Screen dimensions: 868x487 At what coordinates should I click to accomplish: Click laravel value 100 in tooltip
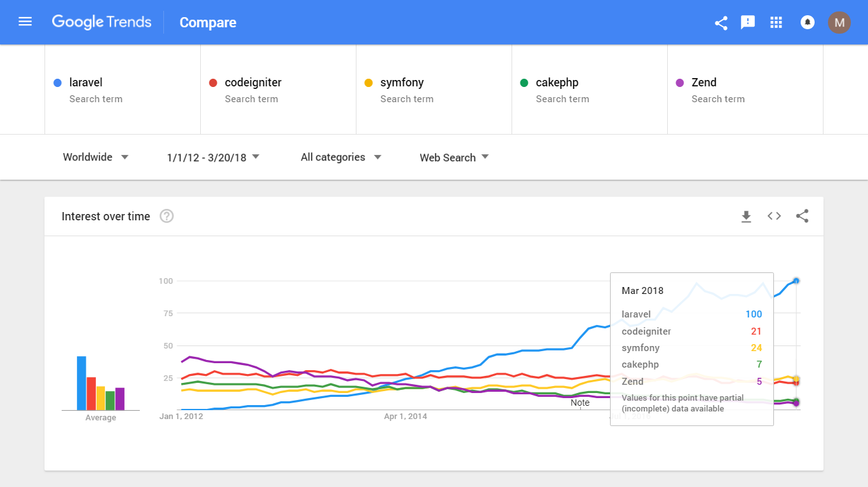point(754,314)
